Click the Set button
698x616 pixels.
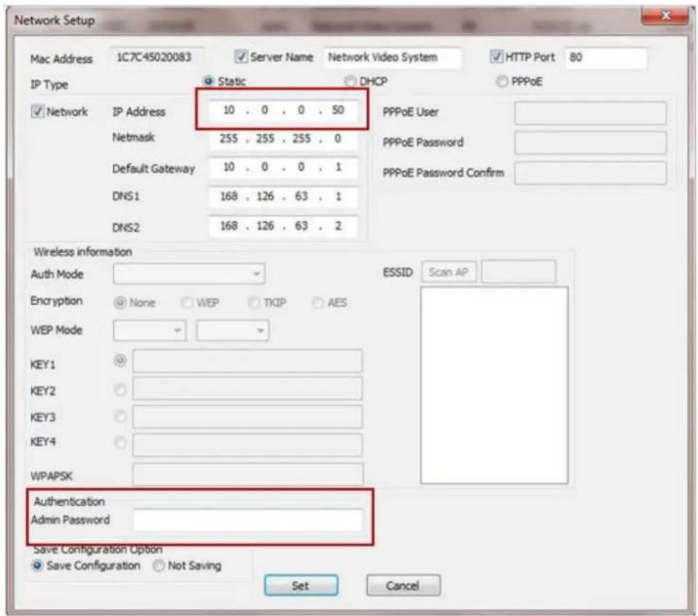click(x=301, y=586)
